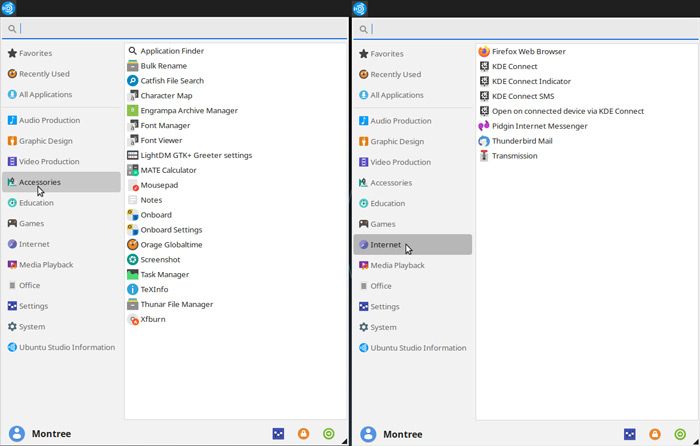
Task: Open LightDM GTK+ Greeter settings
Action: [196, 155]
